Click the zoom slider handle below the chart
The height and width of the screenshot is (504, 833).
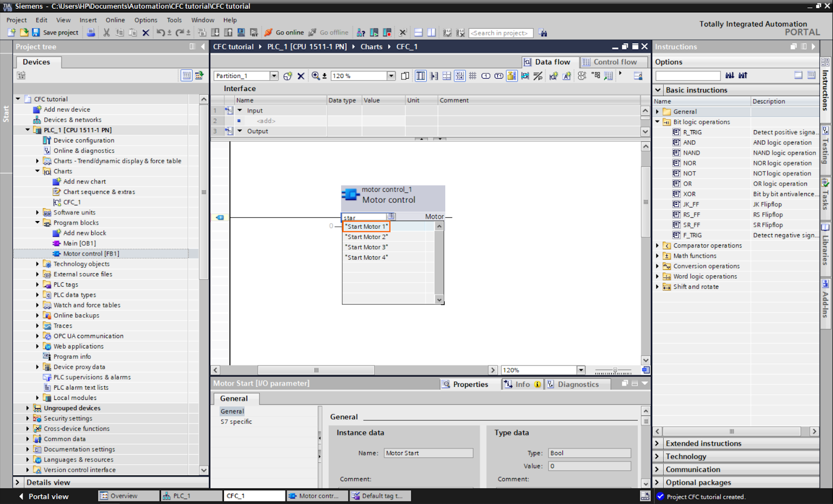(x=615, y=370)
